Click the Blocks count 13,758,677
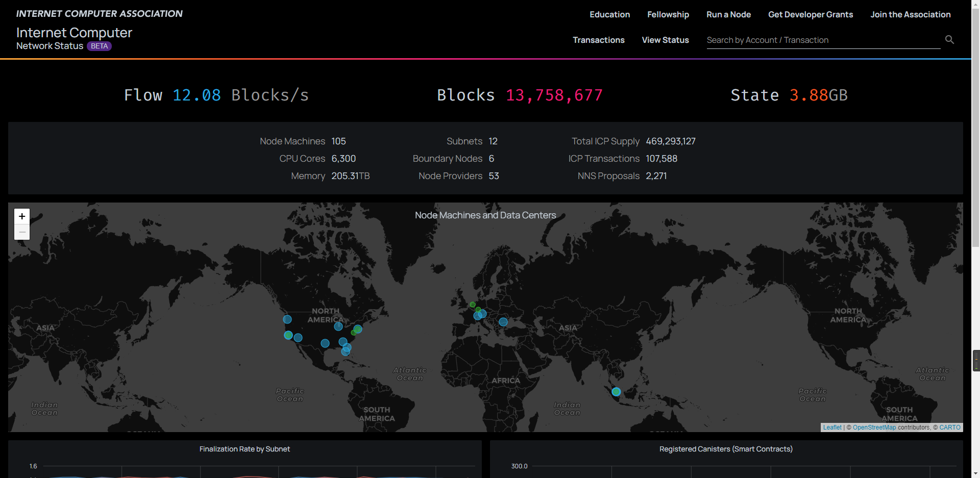This screenshot has width=980, height=478. (x=554, y=95)
